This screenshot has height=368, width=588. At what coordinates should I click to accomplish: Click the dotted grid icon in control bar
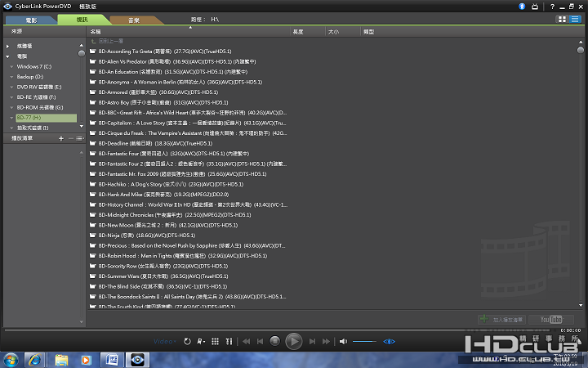click(x=215, y=341)
